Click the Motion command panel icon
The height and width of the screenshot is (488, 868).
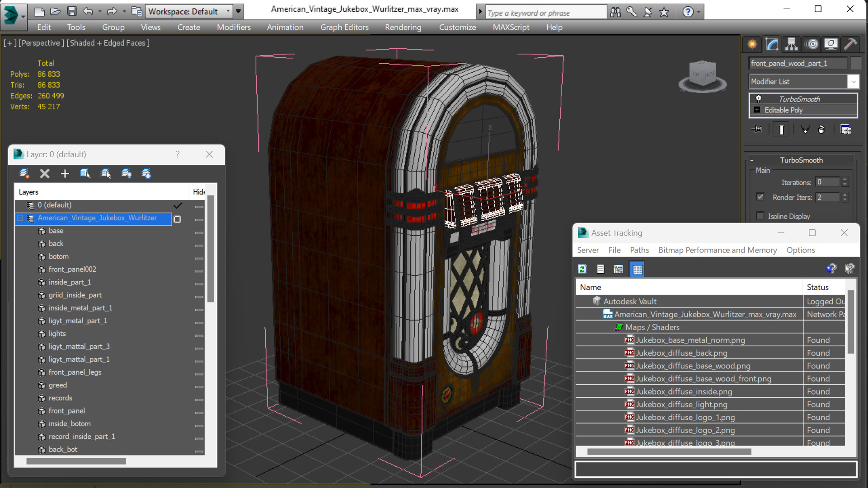812,44
